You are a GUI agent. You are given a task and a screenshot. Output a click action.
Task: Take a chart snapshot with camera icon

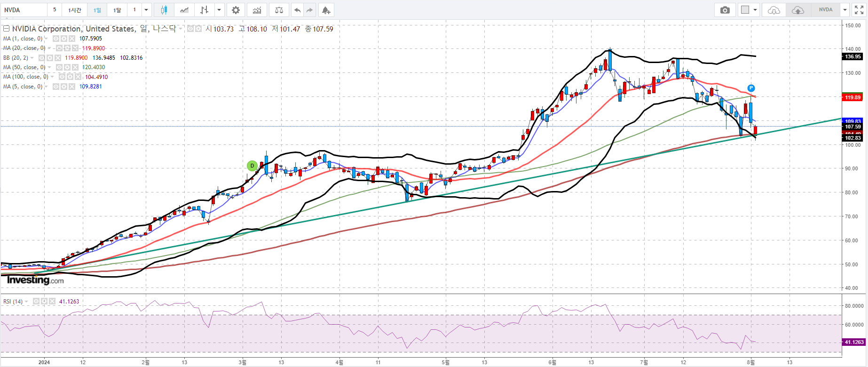pyautogui.click(x=725, y=10)
